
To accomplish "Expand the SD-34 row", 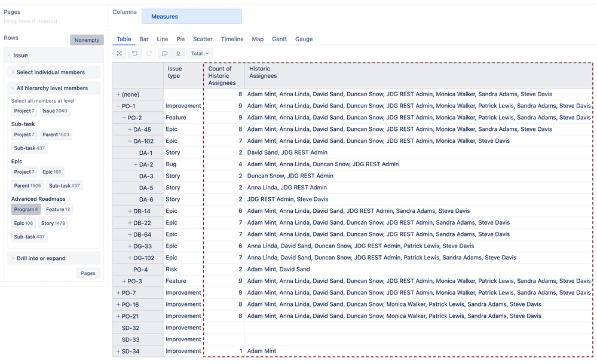I will [x=118, y=351].
